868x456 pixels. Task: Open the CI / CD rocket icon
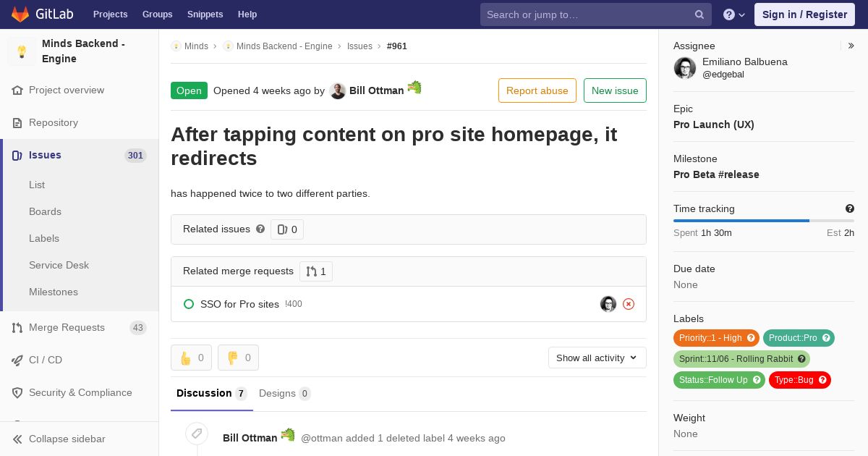click(x=17, y=360)
